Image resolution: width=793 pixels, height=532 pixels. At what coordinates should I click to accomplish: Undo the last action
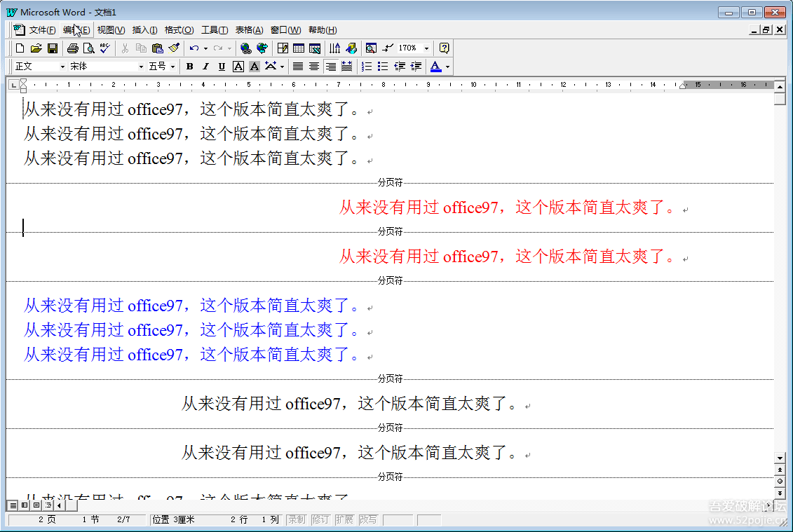click(194, 48)
